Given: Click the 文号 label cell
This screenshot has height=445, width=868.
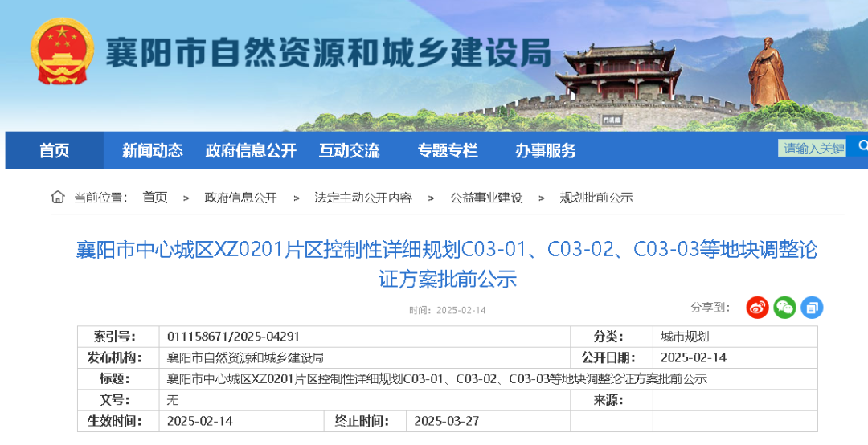Looking at the screenshot, I should (118, 400).
